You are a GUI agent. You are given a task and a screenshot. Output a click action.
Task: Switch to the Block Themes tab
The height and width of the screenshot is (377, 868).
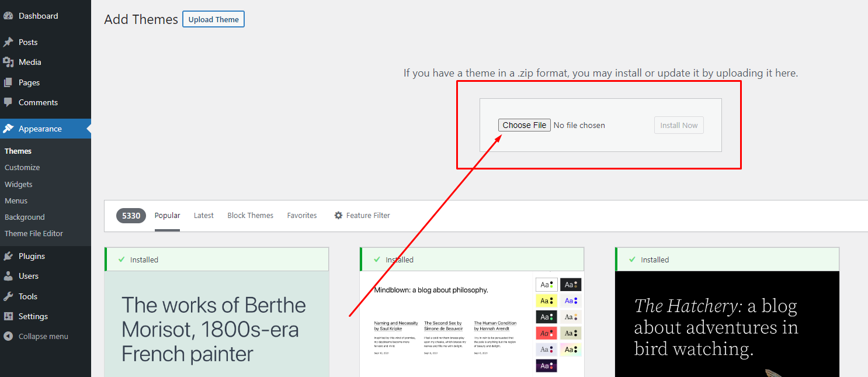click(x=250, y=216)
